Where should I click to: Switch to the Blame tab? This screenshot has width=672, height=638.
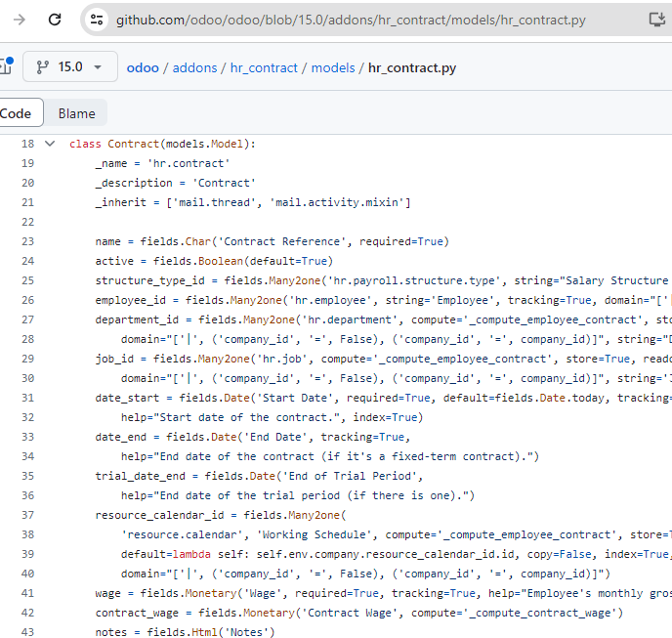click(77, 113)
